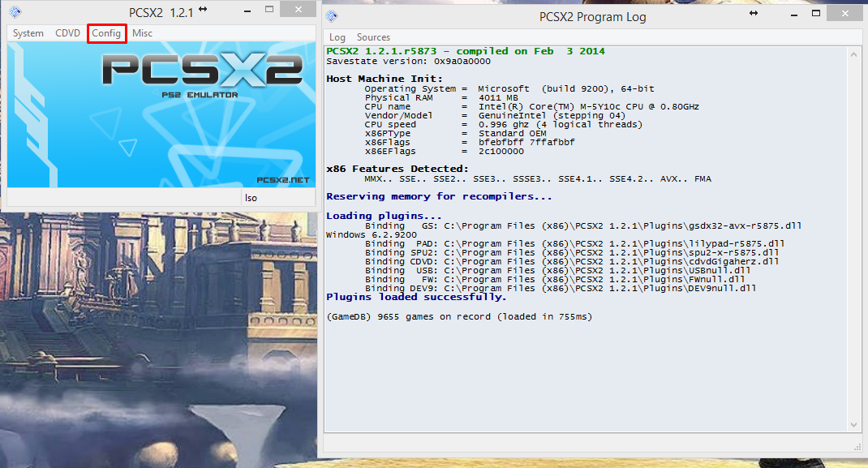The image size is (868, 468).
Task: Click the 'Binding PAD:' lilypad line
Action: [574, 243]
